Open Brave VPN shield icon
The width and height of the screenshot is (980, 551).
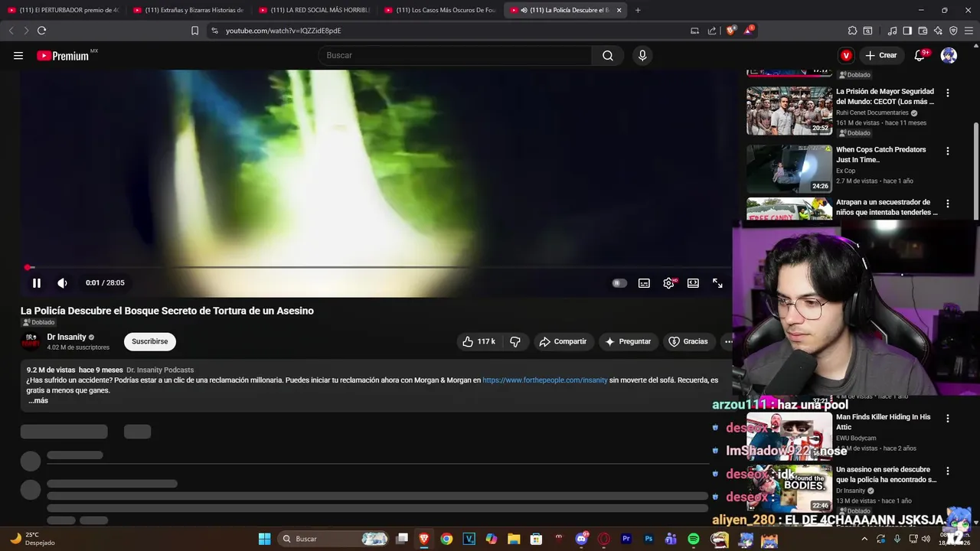click(953, 31)
